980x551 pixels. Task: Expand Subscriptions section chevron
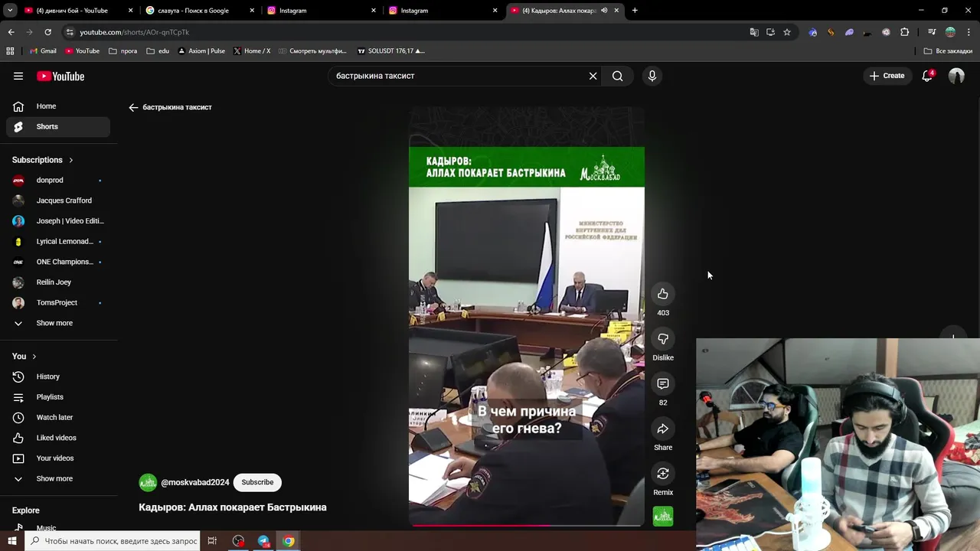pos(70,160)
